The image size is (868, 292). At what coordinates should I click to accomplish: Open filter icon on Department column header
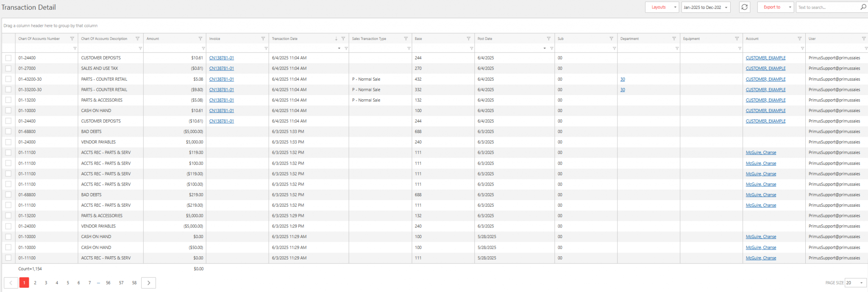point(674,39)
